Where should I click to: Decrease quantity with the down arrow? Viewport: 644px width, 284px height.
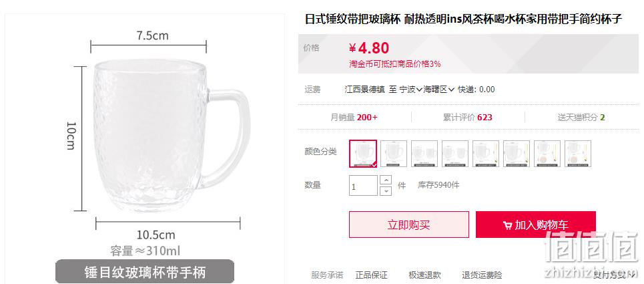tap(386, 190)
